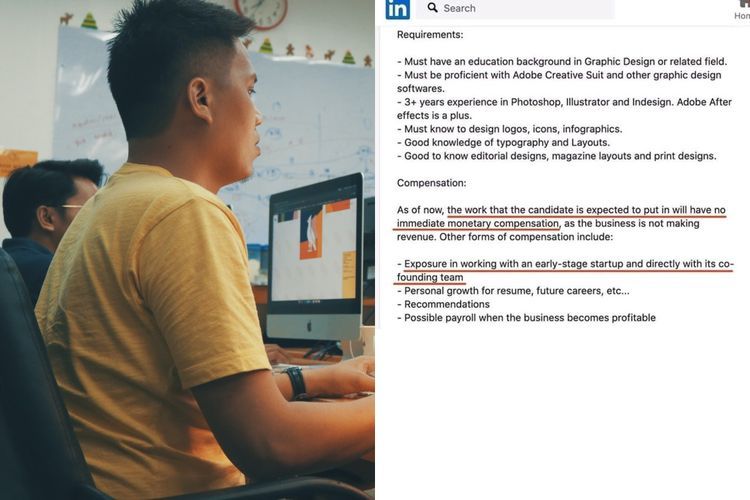Click the Personal growth for resume line
Screen dimensions: 750x500
pyautogui.click(x=513, y=291)
